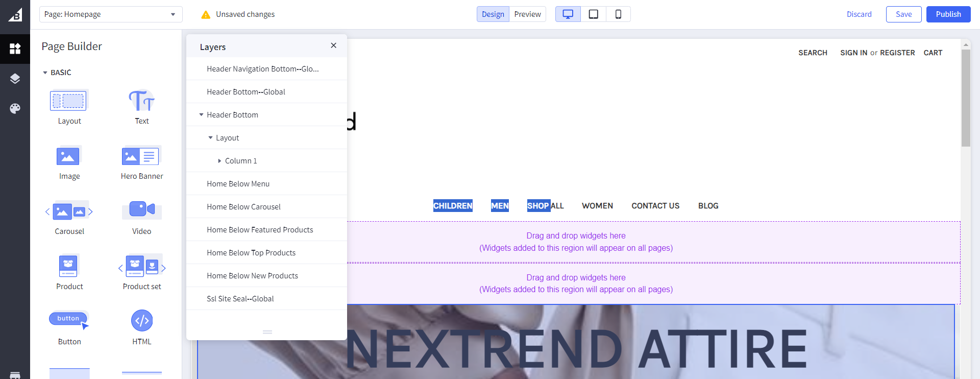Switch to Preview mode
This screenshot has height=379, width=980.
[x=527, y=14]
